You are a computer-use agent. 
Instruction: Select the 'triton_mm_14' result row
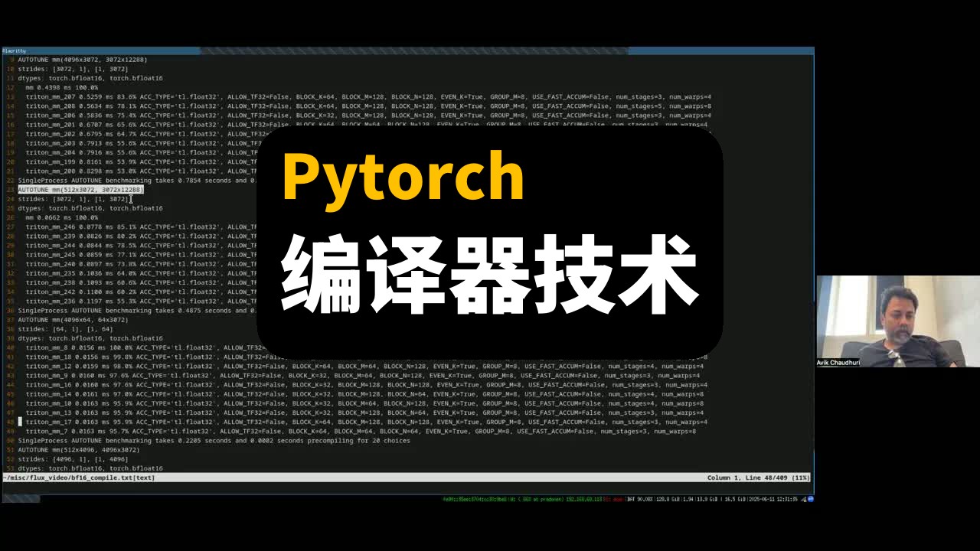364,394
